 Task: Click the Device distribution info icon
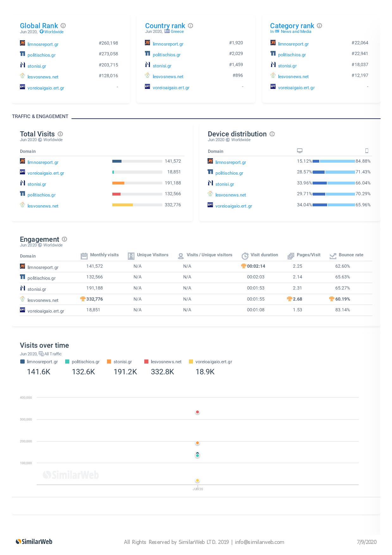pyautogui.click(x=272, y=134)
